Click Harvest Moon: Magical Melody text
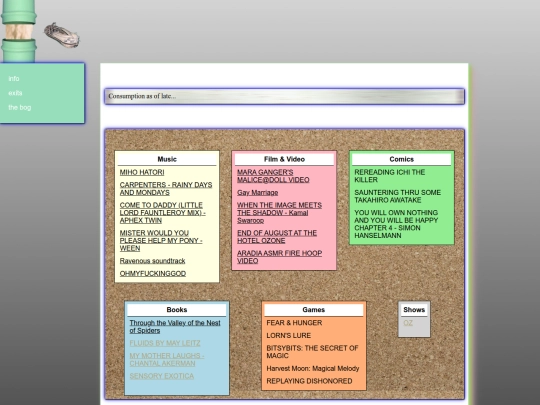540x405 pixels. (313, 368)
